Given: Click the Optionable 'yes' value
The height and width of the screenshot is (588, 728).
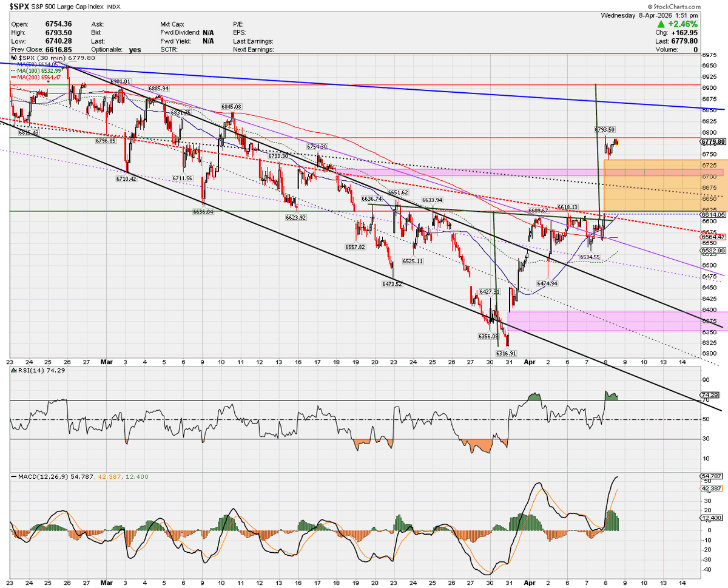Looking at the screenshot, I should coord(135,50).
